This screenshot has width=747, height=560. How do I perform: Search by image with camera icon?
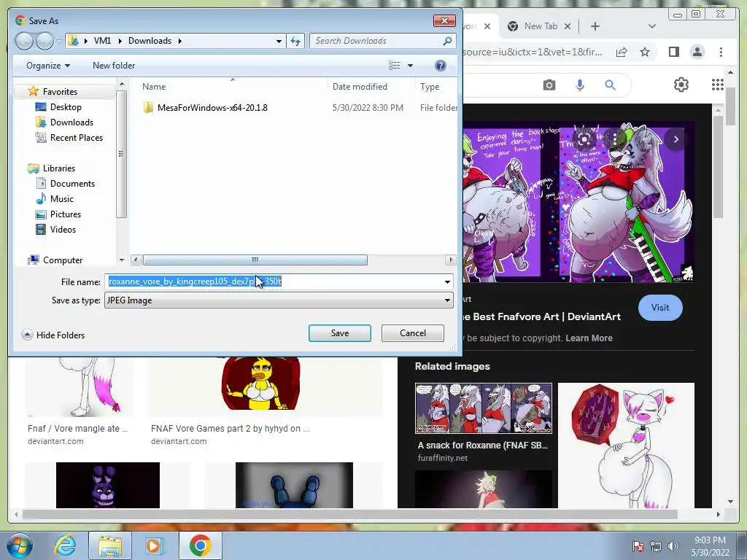(x=549, y=85)
